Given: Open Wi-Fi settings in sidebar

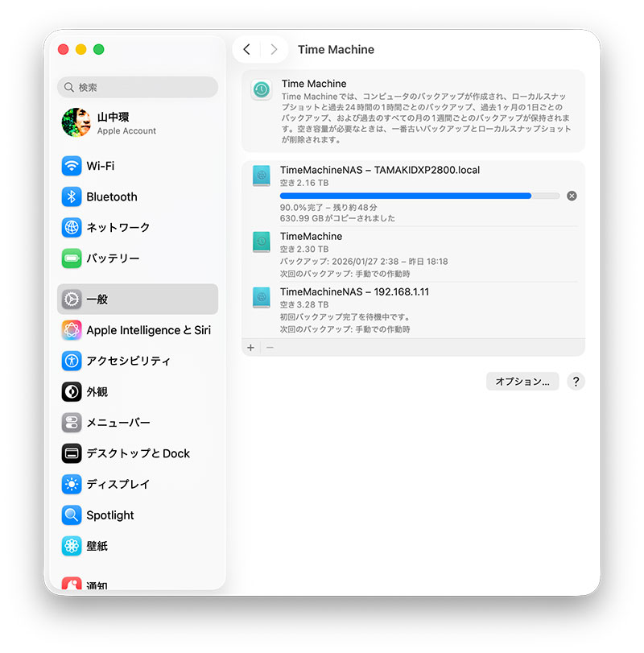Looking at the screenshot, I should [138, 166].
